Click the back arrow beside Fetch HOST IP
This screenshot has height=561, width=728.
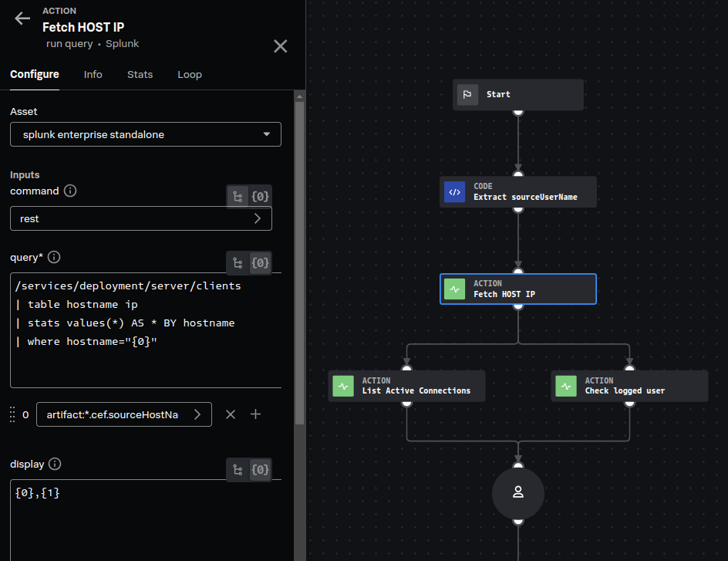click(x=22, y=19)
